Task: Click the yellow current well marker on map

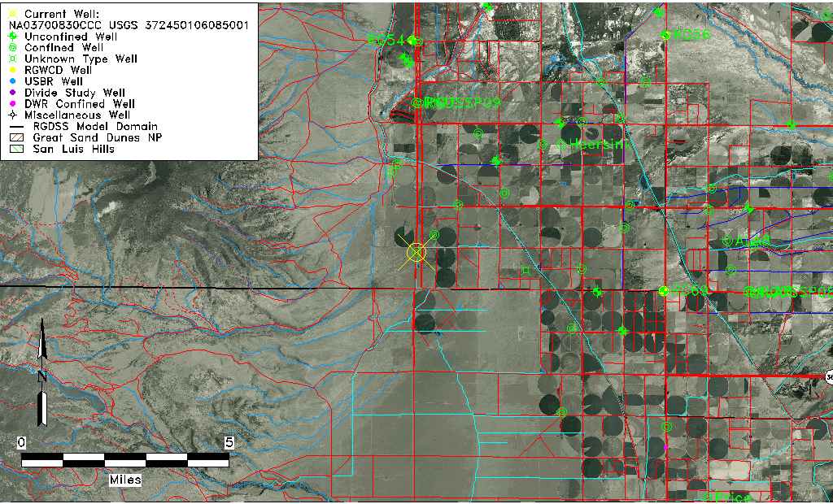Action: click(x=416, y=253)
